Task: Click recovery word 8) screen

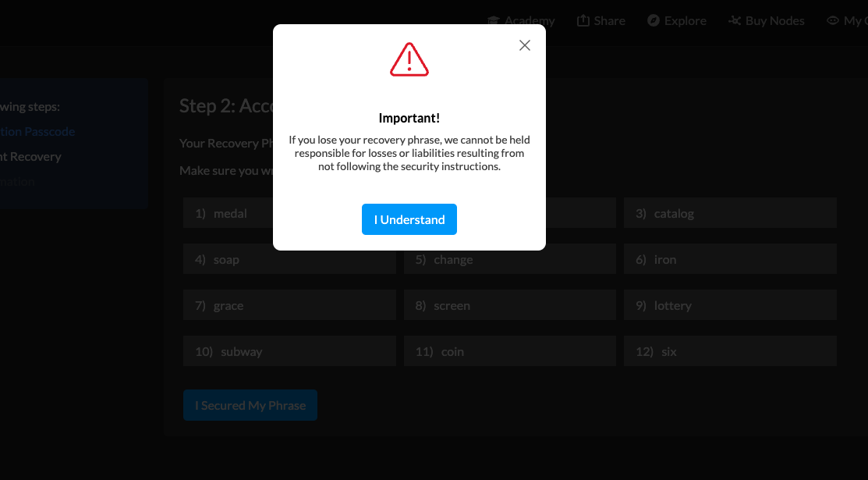Action: pos(510,305)
